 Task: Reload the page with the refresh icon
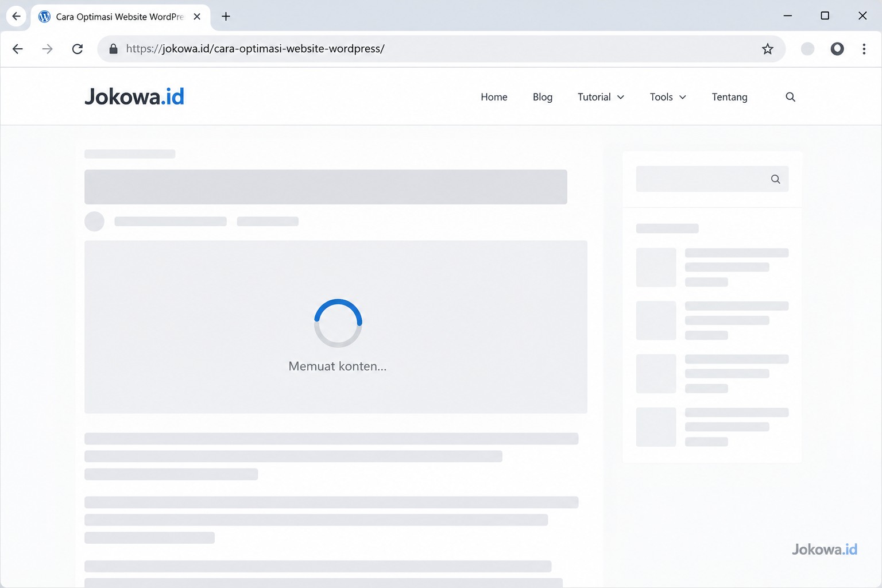(x=78, y=49)
